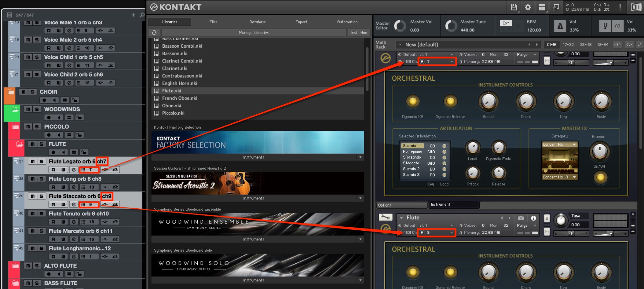The height and width of the screenshot is (289, 644).
Task: Switch to the Automation tab
Action: click(347, 22)
